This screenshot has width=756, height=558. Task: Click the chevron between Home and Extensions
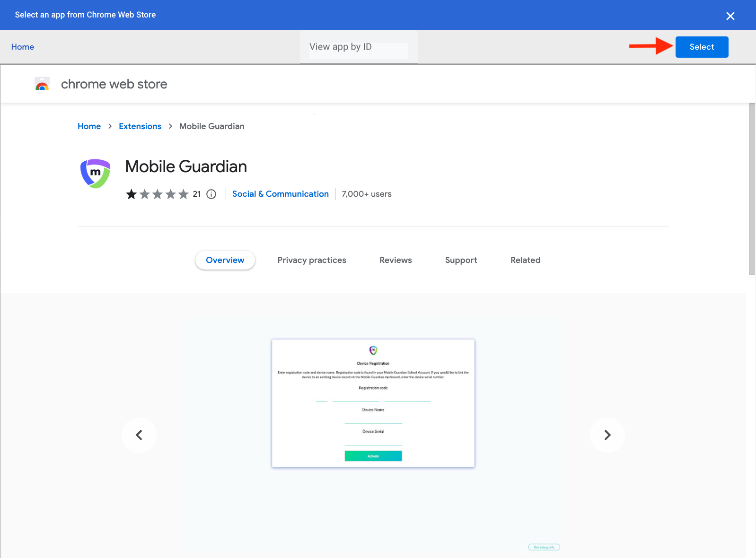[110, 126]
